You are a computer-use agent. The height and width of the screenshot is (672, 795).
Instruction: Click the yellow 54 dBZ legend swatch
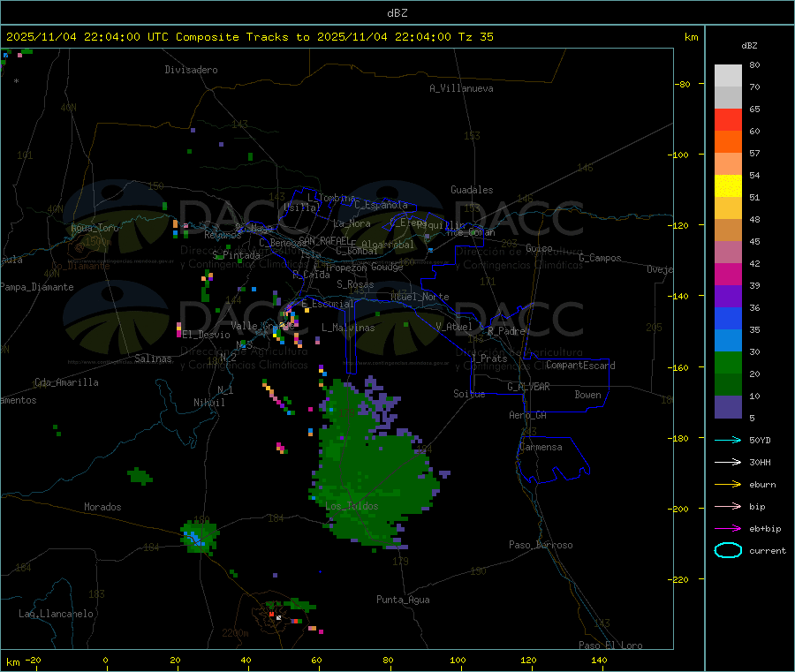pyautogui.click(x=728, y=186)
